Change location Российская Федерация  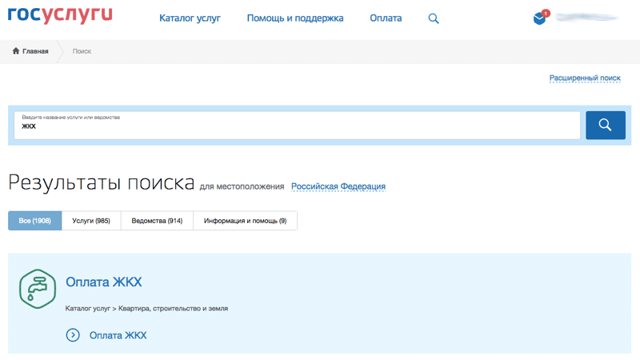point(338,187)
